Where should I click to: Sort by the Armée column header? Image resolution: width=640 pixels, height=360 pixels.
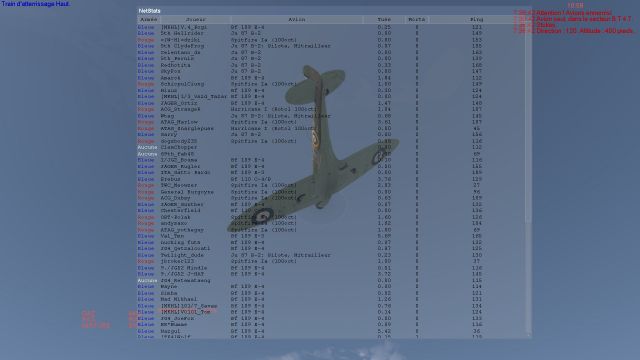point(149,20)
